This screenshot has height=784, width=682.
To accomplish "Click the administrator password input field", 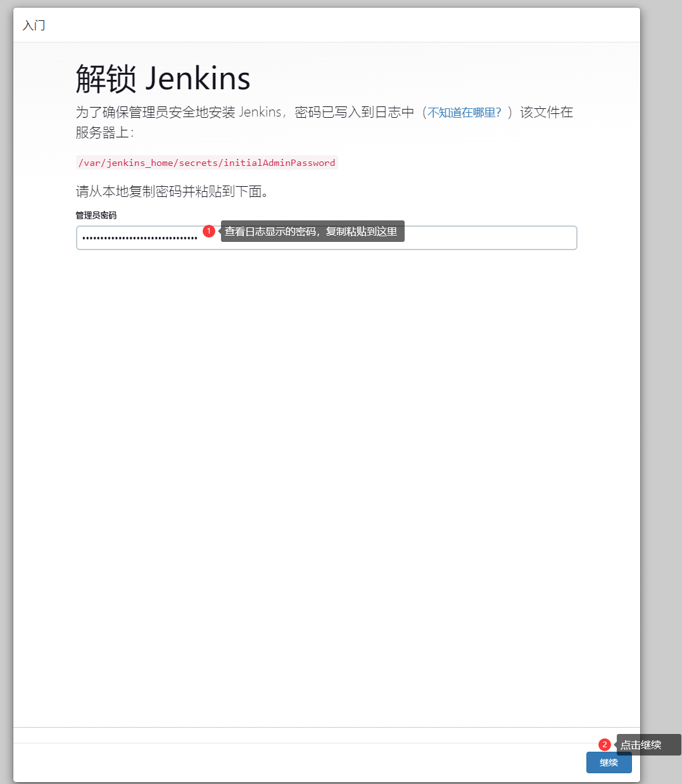I will click(326, 238).
